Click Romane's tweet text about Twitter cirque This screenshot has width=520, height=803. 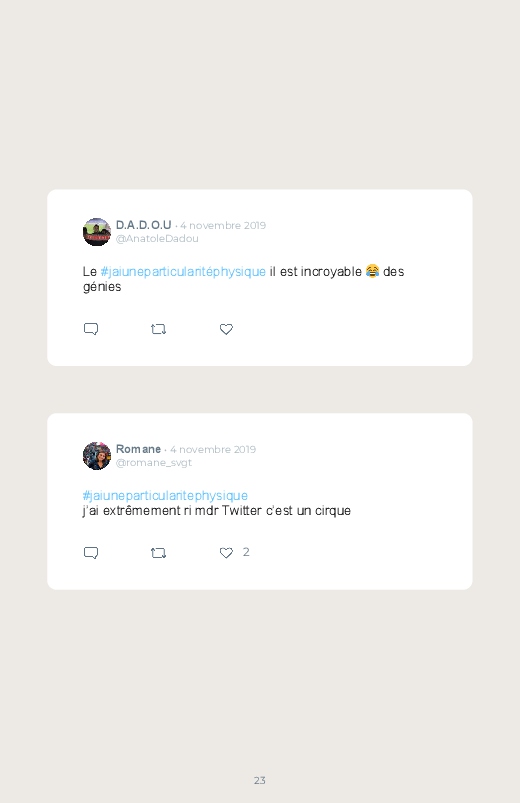217,511
